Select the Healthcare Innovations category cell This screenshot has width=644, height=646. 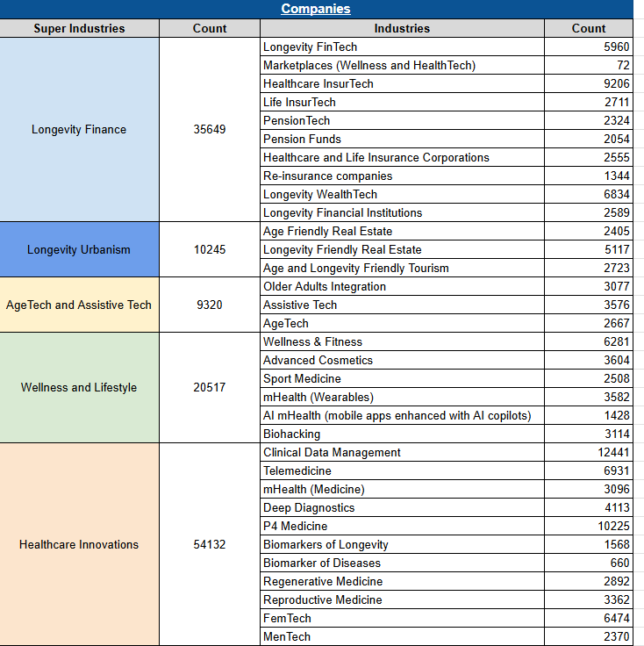tap(79, 544)
